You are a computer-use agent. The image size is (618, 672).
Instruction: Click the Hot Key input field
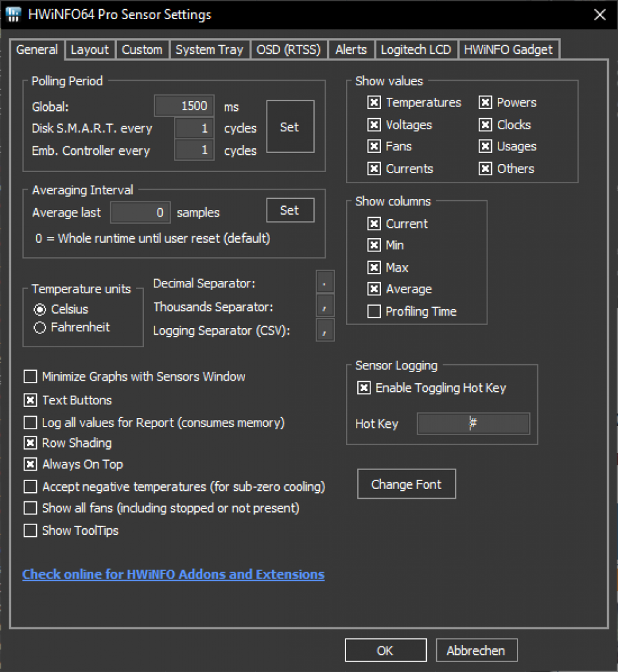tap(474, 424)
